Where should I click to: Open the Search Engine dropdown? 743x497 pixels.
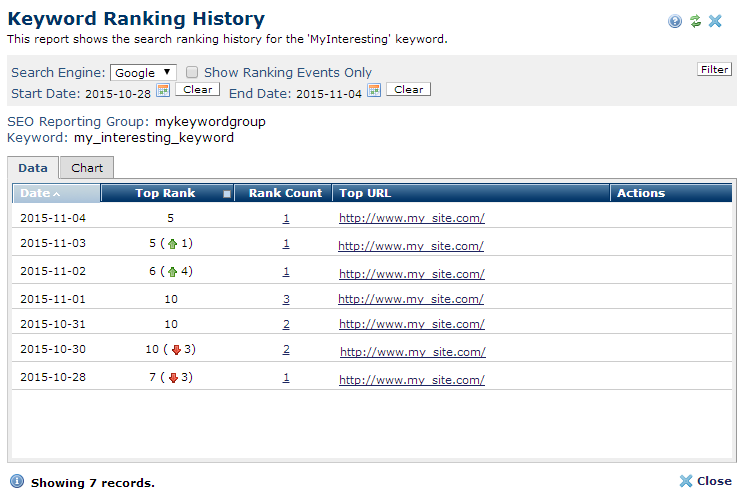tap(143, 72)
